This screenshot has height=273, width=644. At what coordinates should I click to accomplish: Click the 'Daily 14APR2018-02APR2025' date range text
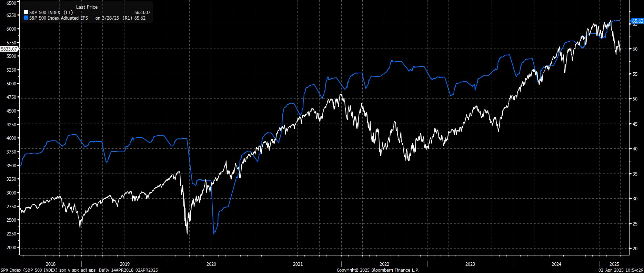tap(129, 270)
